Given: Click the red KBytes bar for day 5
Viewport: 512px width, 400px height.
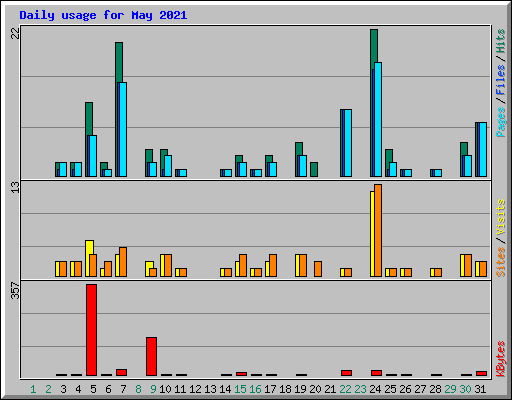Looking at the screenshot, I should click(x=91, y=330).
